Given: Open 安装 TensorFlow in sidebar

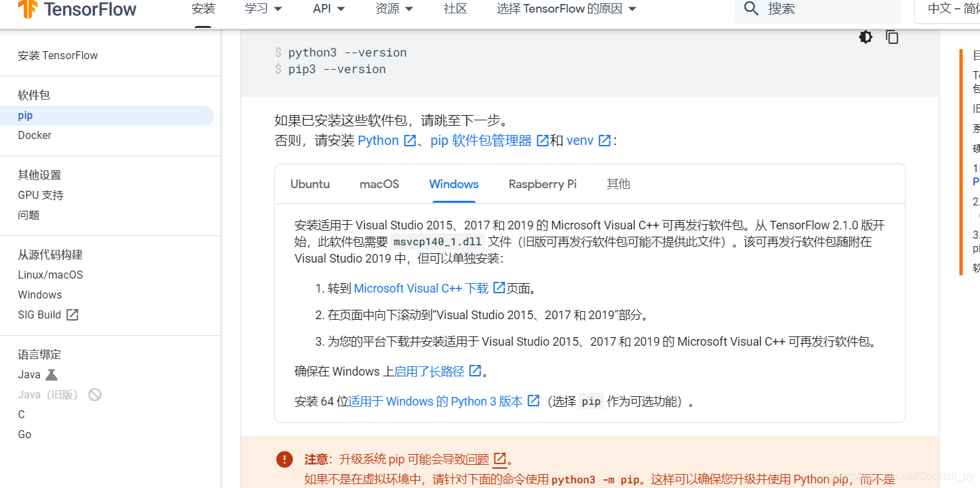Looking at the screenshot, I should 58,55.
